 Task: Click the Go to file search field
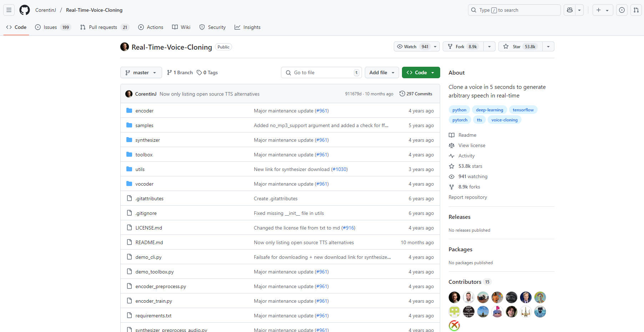click(x=321, y=72)
